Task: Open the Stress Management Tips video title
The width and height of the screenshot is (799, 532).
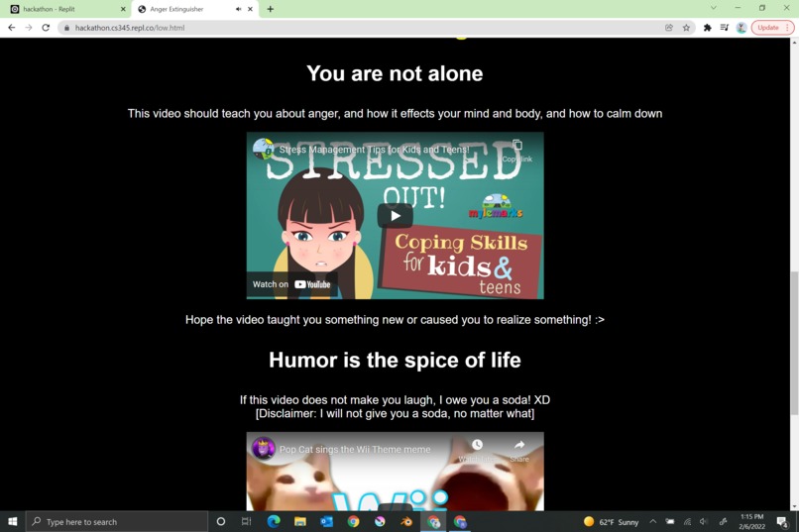Action: pos(374,150)
